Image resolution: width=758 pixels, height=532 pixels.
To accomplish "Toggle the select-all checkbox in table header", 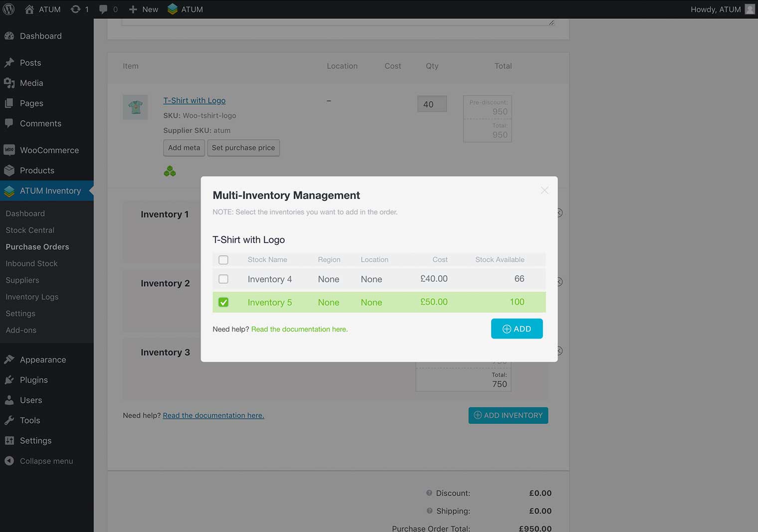I will 223,260.
